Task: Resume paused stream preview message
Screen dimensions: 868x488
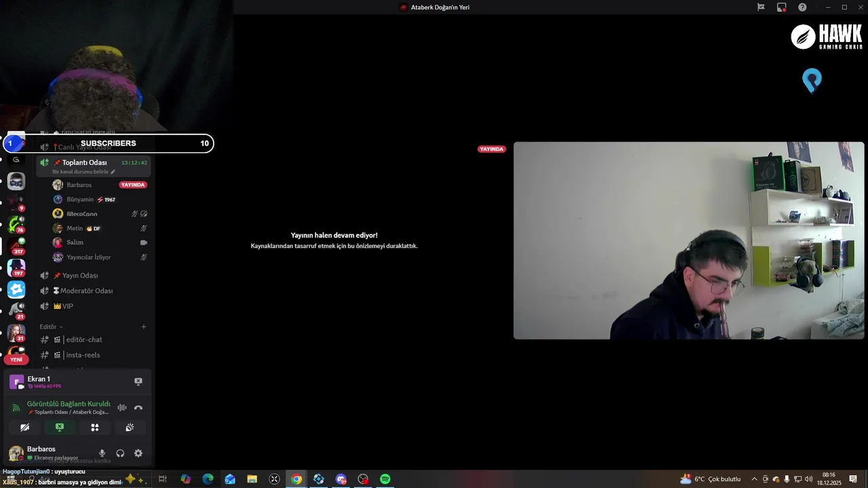Action: 334,240
